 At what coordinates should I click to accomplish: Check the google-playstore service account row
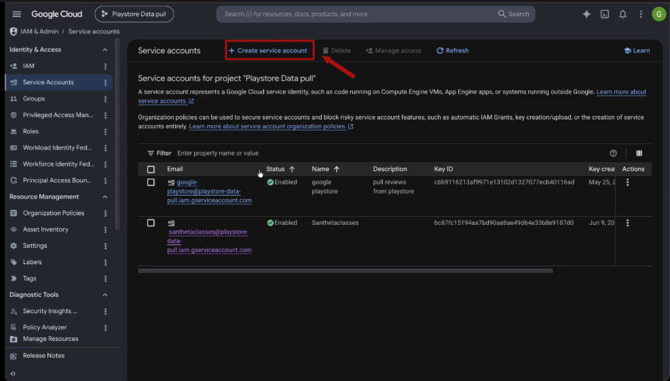(x=151, y=182)
